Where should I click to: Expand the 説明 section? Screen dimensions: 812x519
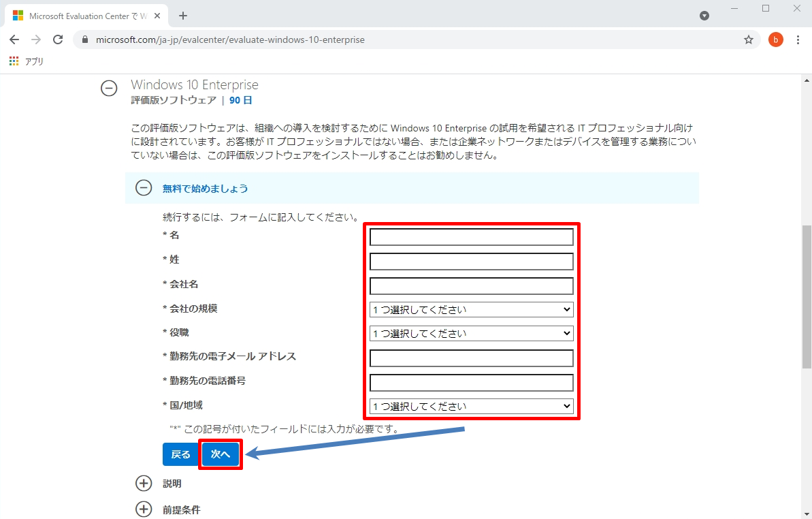144,484
